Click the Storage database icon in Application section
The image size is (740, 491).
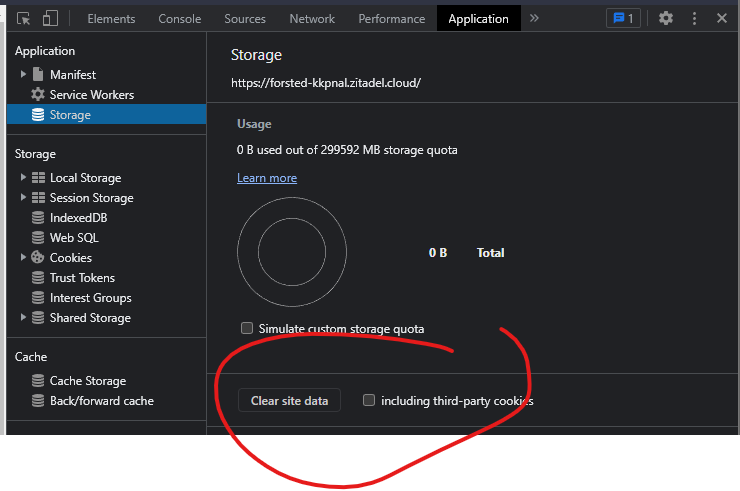click(x=38, y=115)
